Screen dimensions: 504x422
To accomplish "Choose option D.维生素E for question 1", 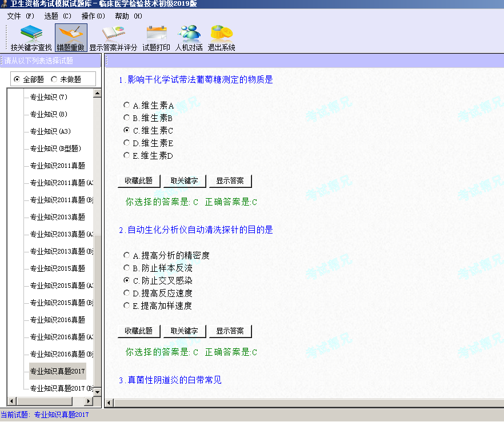I will [x=127, y=143].
